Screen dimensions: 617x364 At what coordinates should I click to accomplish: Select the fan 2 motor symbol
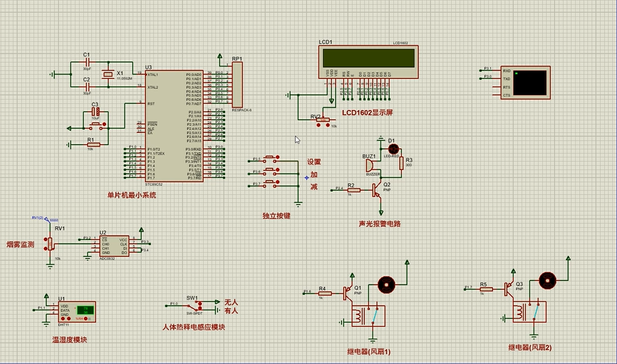tap(547, 280)
